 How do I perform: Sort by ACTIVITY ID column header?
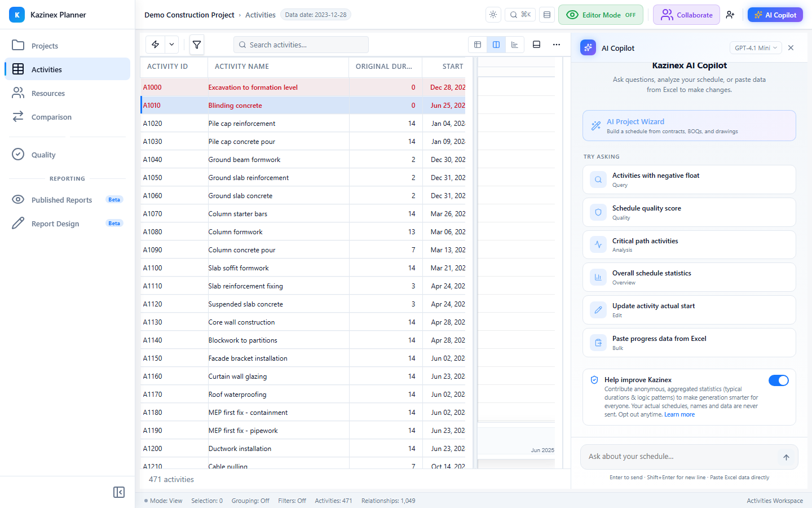click(x=174, y=66)
